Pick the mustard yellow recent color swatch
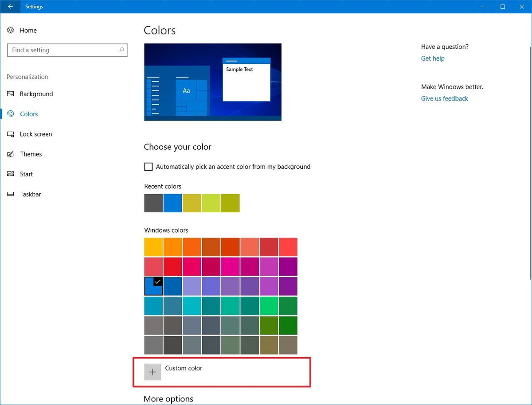The image size is (532, 405). (x=192, y=203)
